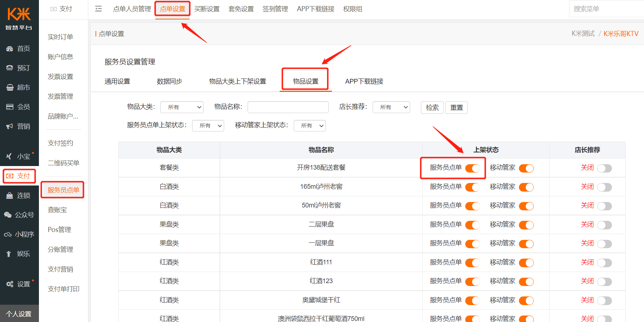Screen dimensions: 644x322
Task: Click 检索 search button
Action: [432, 107]
